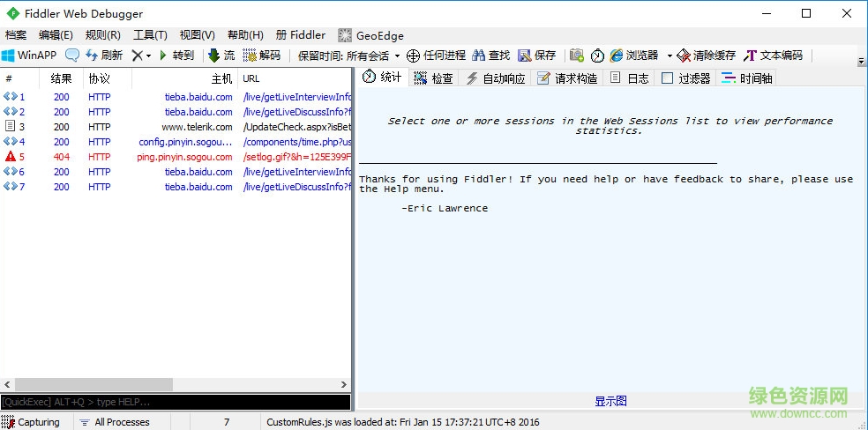Click the 清除缓存 clear cache icon
The image size is (868, 430).
tap(684, 56)
